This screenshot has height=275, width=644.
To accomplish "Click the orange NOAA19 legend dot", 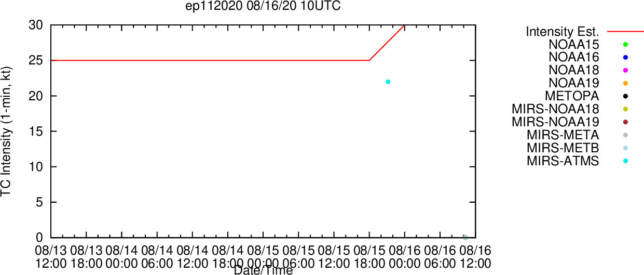I will pos(625,83).
